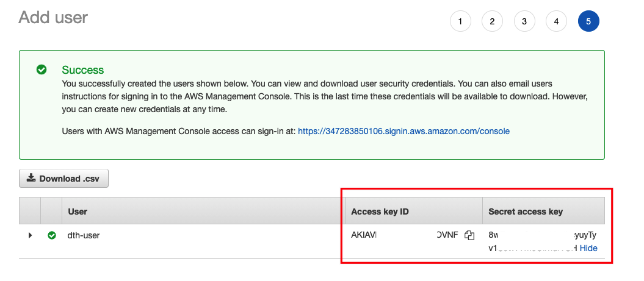
Task: Click the download arrow icon on the .csv button
Action: pos(31,179)
